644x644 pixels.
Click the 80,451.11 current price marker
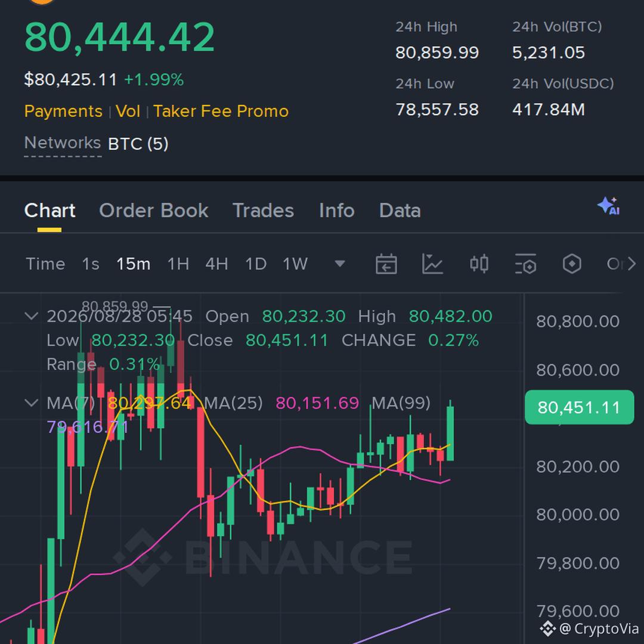coord(579,407)
